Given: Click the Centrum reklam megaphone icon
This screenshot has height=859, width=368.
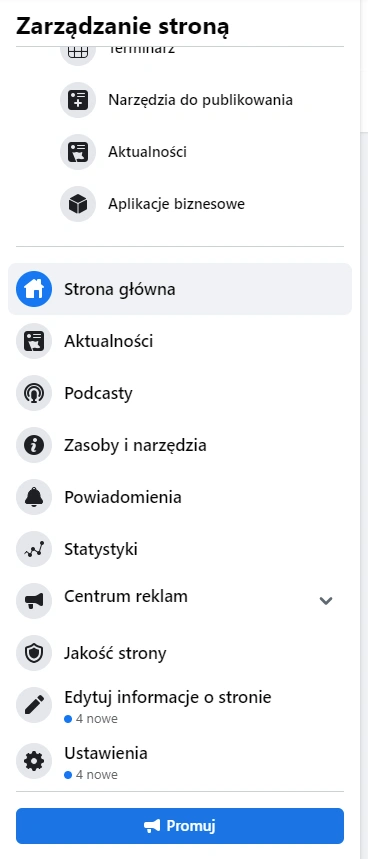Looking at the screenshot, I should [34, 601].
